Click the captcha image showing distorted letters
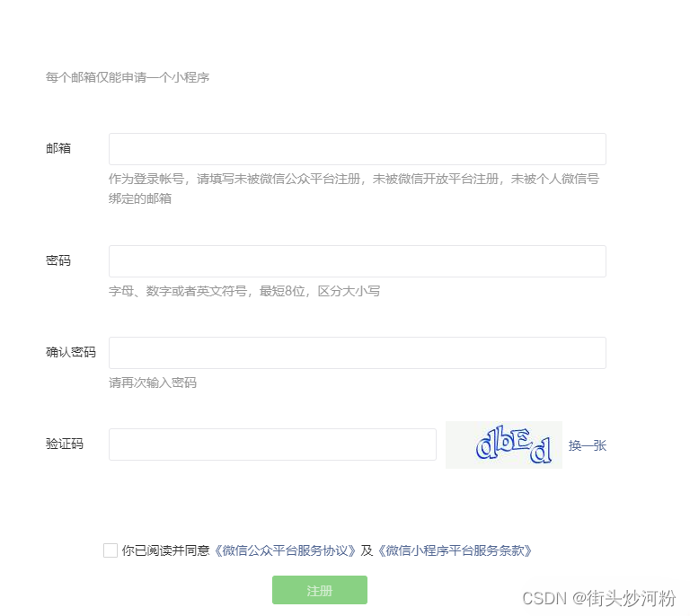The image size is (690, 616). click(503, 444)
